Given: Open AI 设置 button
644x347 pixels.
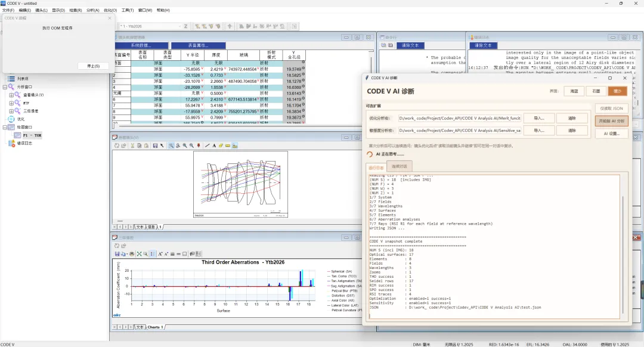Looking at the screenshot, I should (x=612, y=134).
